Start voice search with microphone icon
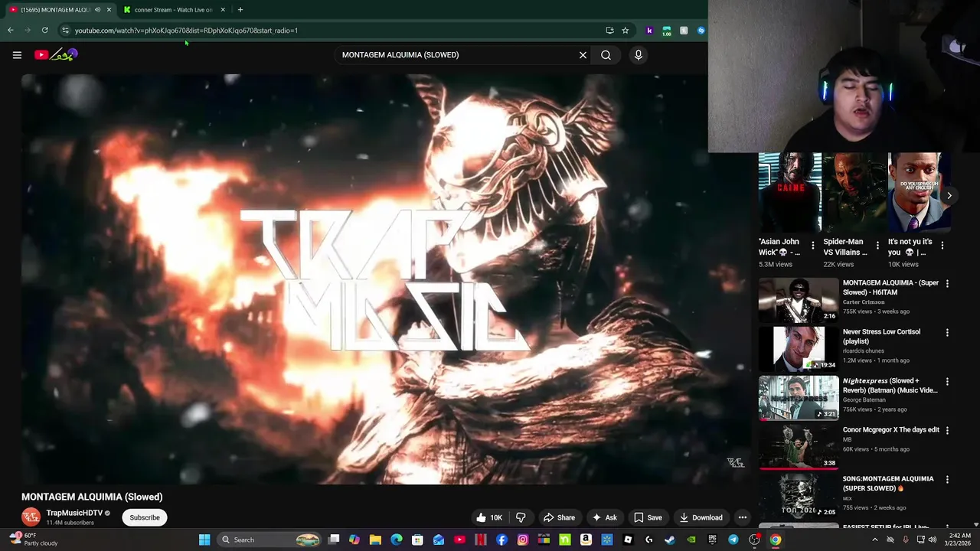Screen dimensions: 980x551 638,55
